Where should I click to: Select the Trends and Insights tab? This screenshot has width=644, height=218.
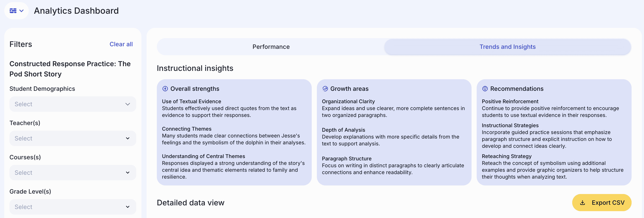point(507,47)
